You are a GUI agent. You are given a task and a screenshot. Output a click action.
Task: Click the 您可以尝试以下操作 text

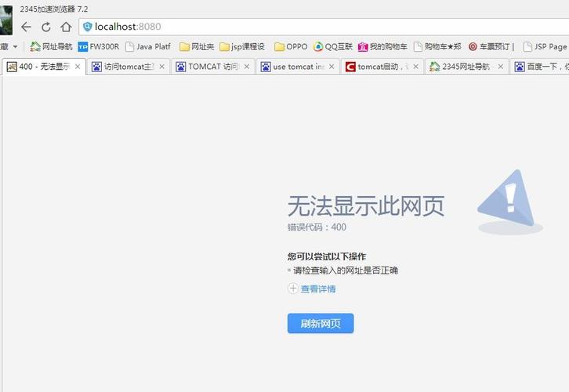pos(327,256)
